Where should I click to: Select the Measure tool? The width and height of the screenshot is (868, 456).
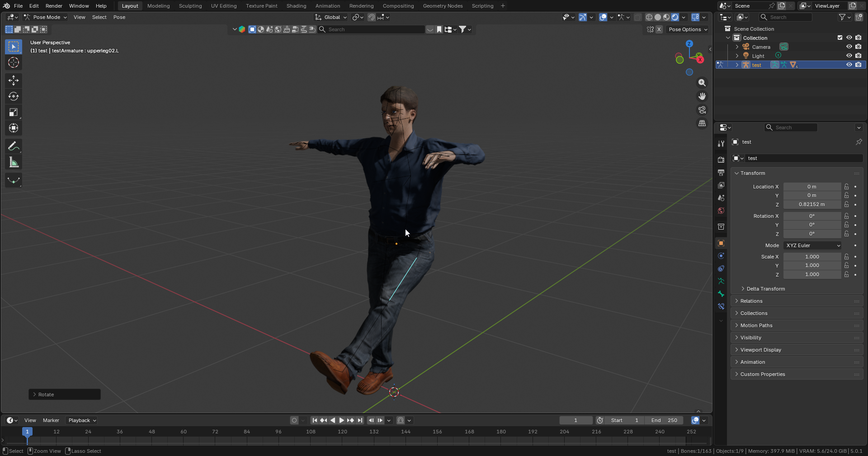(x=14, y=162)
